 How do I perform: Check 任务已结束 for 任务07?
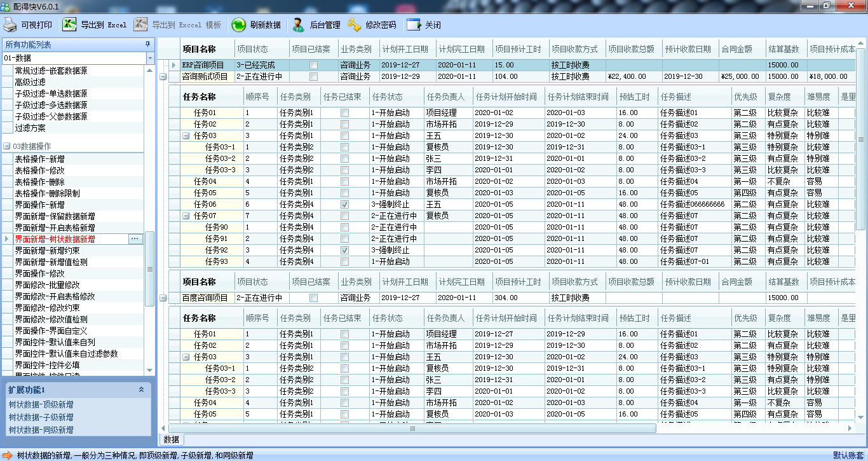pyautogui.click(x=344, y=216)
